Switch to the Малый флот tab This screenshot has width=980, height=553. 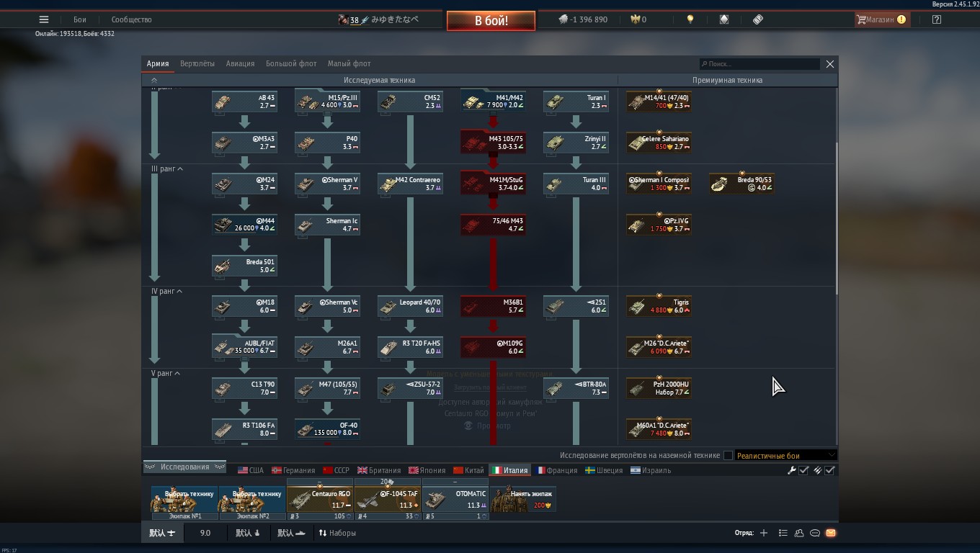[349, 63]
